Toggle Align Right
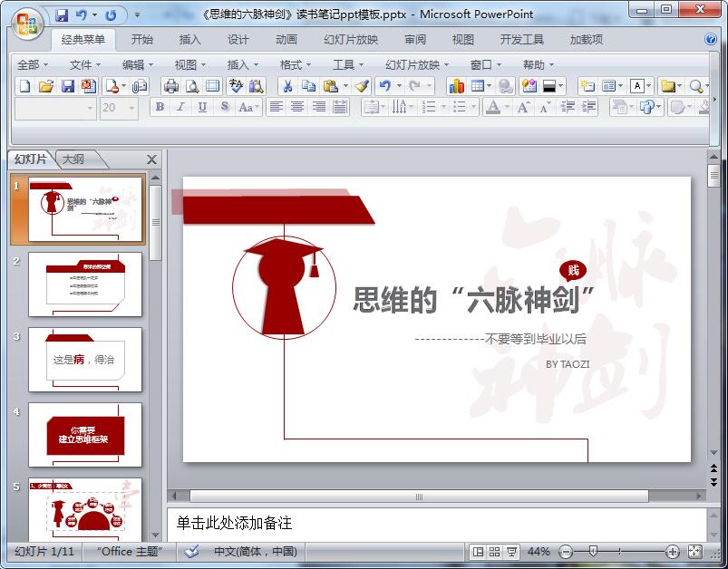Viewport: 728px width, 569px height. coord(319,107)
